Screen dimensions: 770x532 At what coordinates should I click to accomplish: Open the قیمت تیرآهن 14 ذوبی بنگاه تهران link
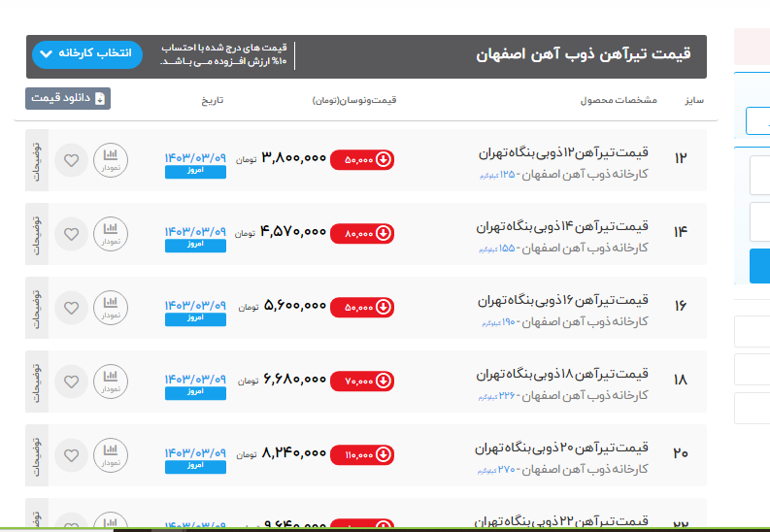point(564,227)
